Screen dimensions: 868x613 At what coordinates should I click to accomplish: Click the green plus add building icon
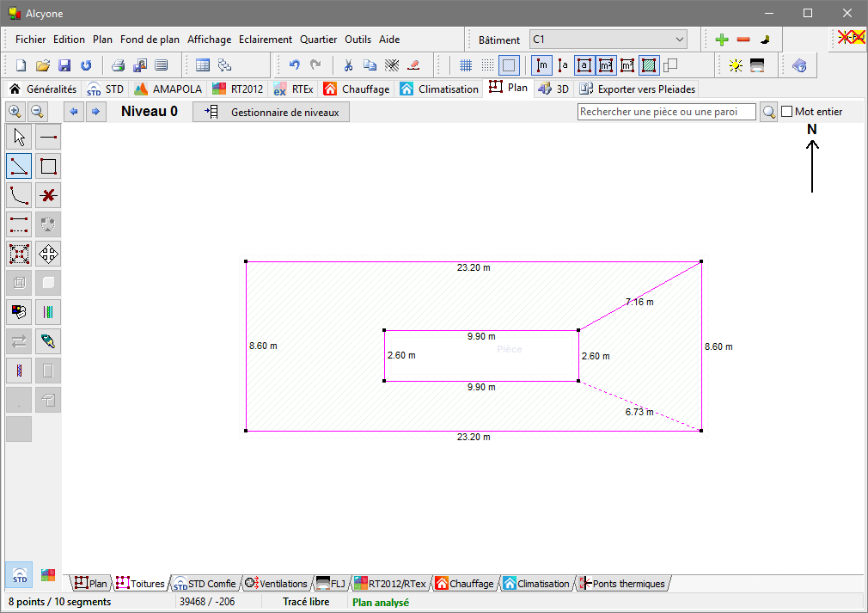721,40
